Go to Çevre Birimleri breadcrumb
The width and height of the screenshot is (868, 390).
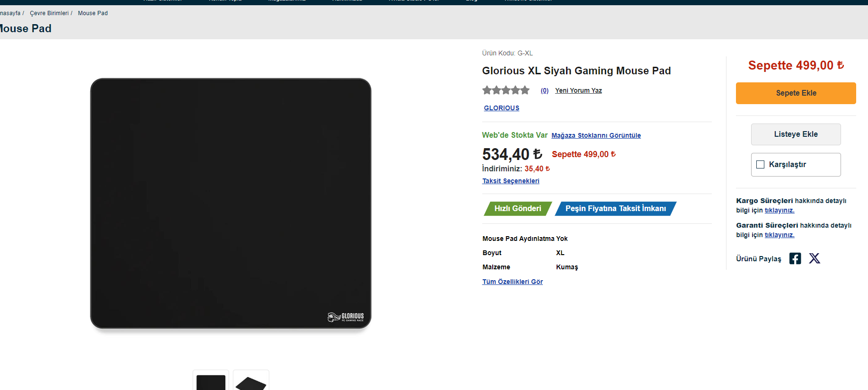coord(49,13)
